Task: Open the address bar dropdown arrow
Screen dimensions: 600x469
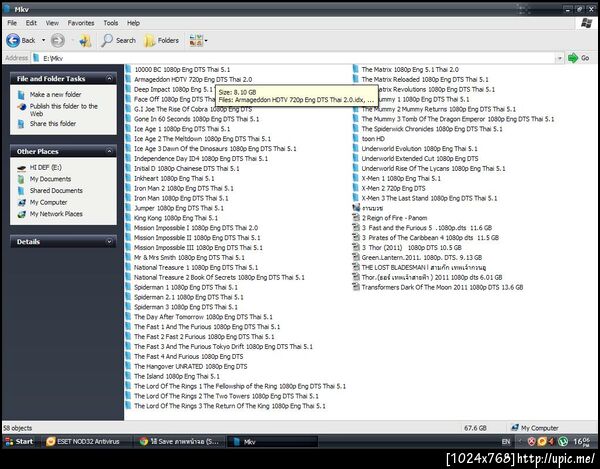Action: (x=559, y=58)
